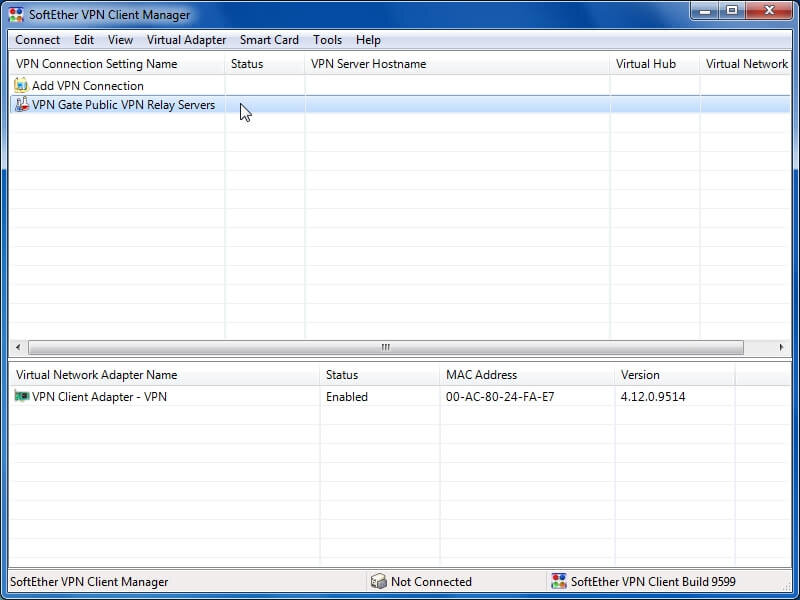The width and height of the screenshot is (800, 600).
Task: Click the horizontal scrollbar right arrow
Action: 781,347
